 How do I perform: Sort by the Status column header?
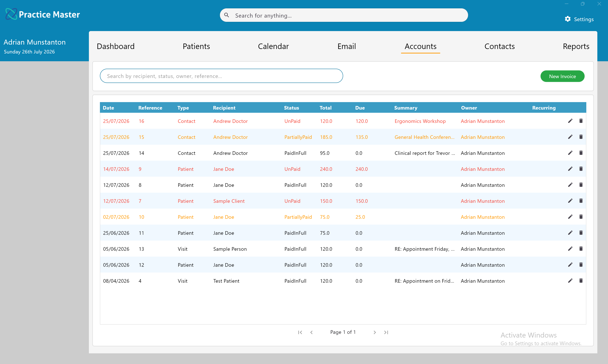292,108
